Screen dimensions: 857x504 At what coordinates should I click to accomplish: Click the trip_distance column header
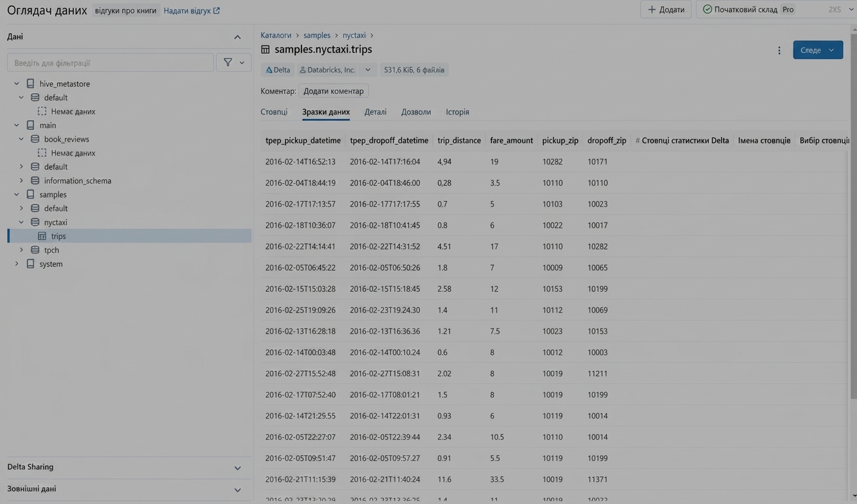click(459, 140)
